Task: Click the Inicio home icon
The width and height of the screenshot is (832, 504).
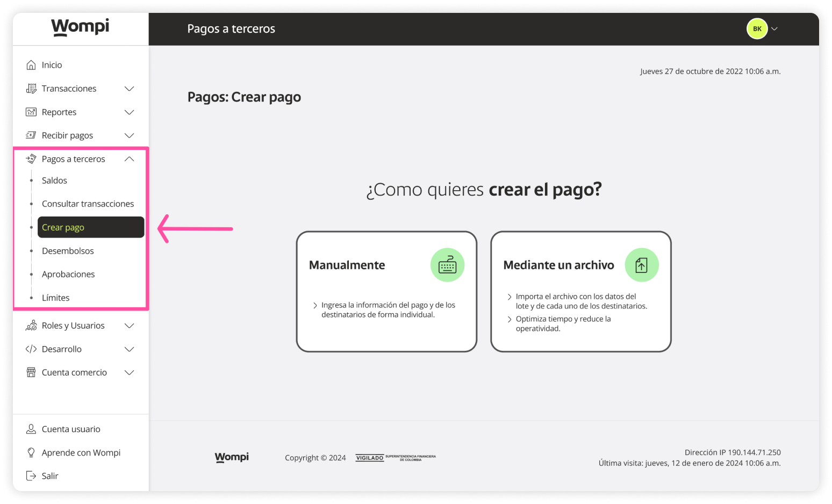Action: coord(32,64)
